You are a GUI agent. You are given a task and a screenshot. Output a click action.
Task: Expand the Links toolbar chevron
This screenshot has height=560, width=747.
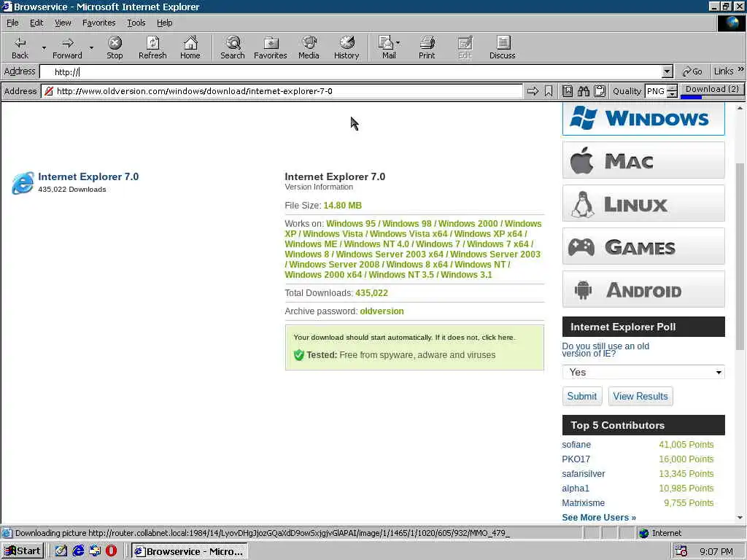741,69
